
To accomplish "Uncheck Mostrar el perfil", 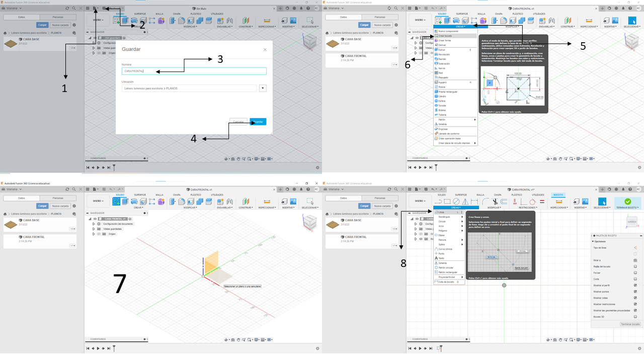I will 635,285.
